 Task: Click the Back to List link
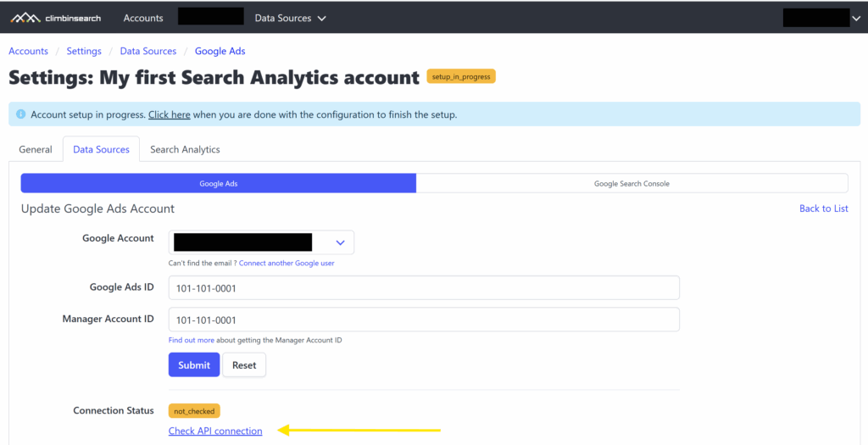coord(824,209)
